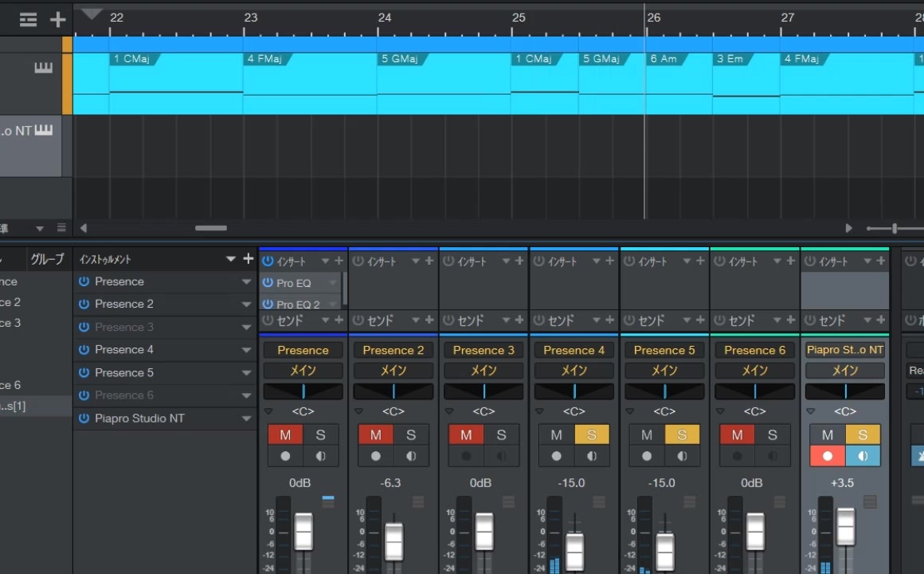Image resolution: width=924 pixels, height=574 pixels.
Task: Expand the Presence instrument dropdown arrow
Action: click(246, 281)
